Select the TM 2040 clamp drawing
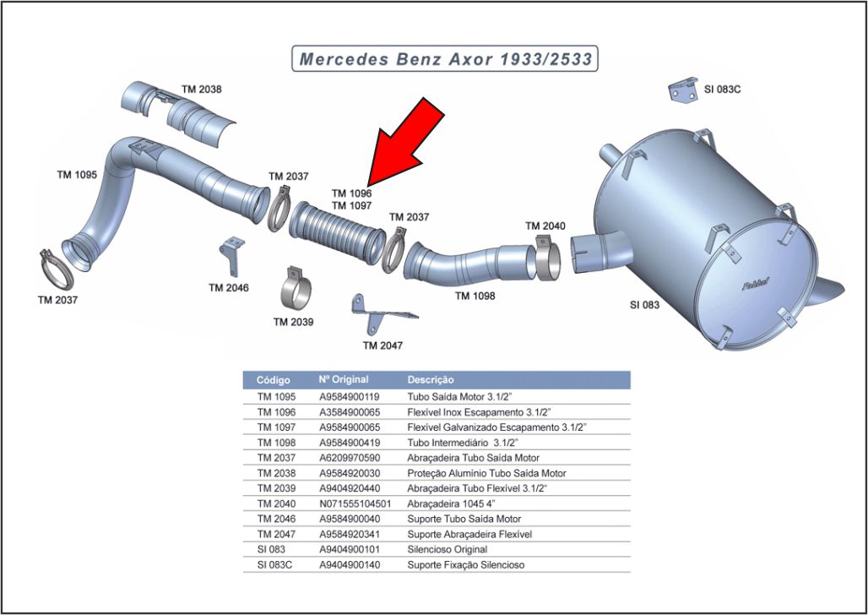Screen dimensions: 868x615 point(548,259)
